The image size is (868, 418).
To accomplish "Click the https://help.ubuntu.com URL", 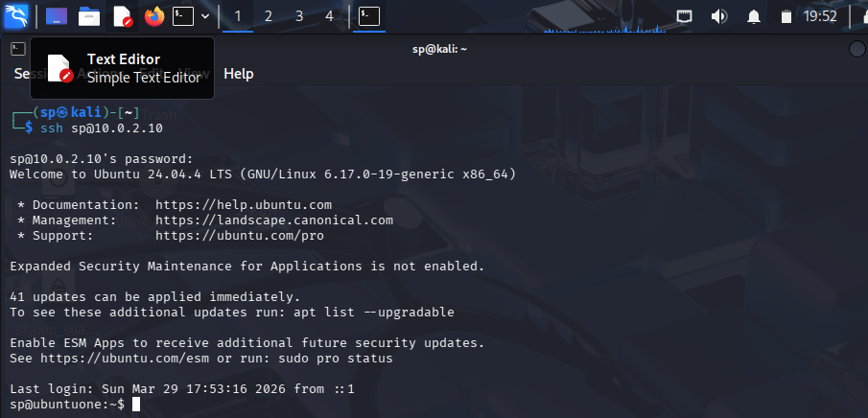I will point(244,205).
